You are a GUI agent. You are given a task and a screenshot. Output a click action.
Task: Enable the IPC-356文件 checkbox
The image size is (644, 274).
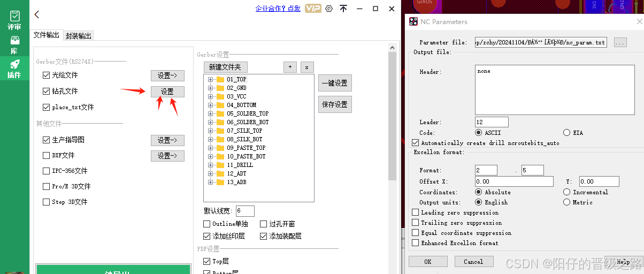(x=46, y=171)
